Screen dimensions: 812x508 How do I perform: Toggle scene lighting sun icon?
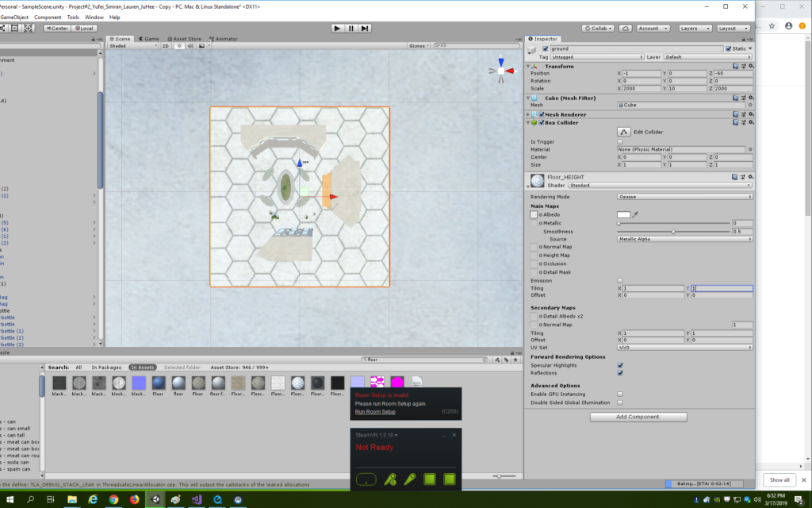179,45
